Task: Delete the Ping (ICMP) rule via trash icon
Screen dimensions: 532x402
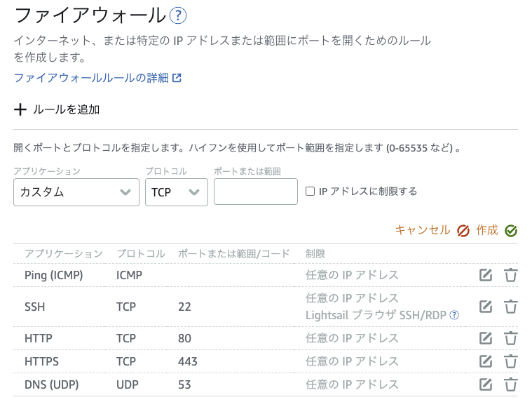Action: pyautogui.click(x=511, y=275)
